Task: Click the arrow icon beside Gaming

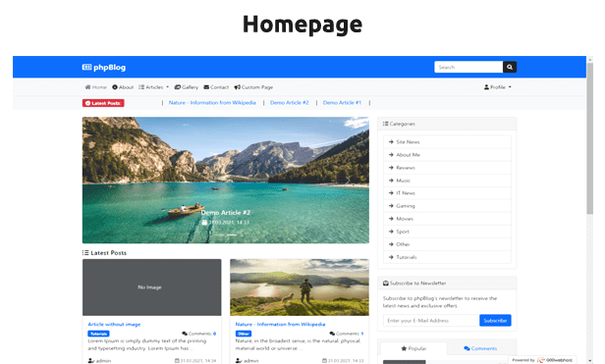Action: point(391,205)
